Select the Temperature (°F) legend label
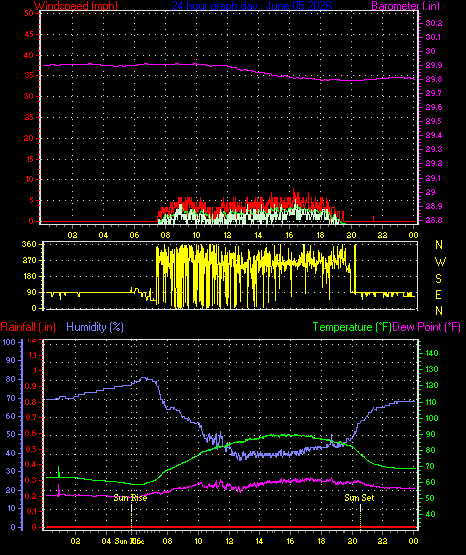Viewport: 466px width, 555px height. 352,327
